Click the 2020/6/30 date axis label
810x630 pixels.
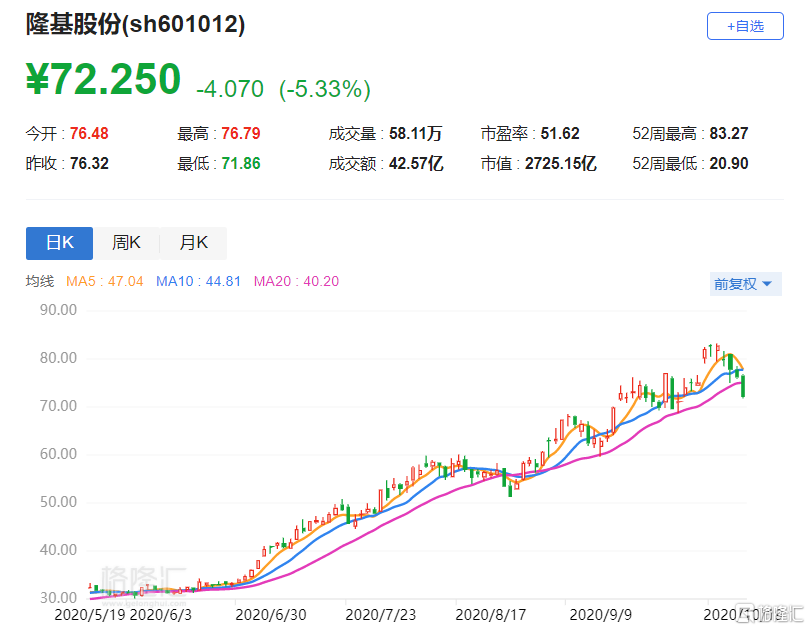click(x=271, y=615)
